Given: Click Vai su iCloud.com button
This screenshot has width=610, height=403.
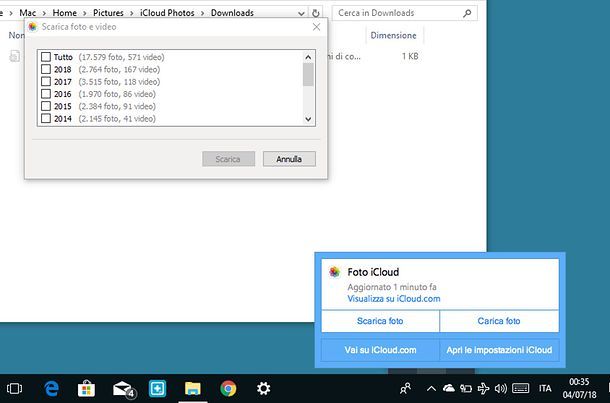Looking at the screenshot, I should [380, 350].
